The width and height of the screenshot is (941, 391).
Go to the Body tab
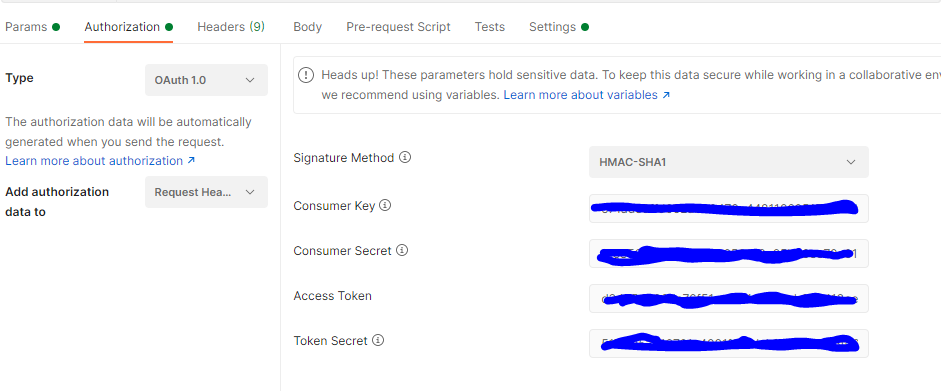coord(307,27)
